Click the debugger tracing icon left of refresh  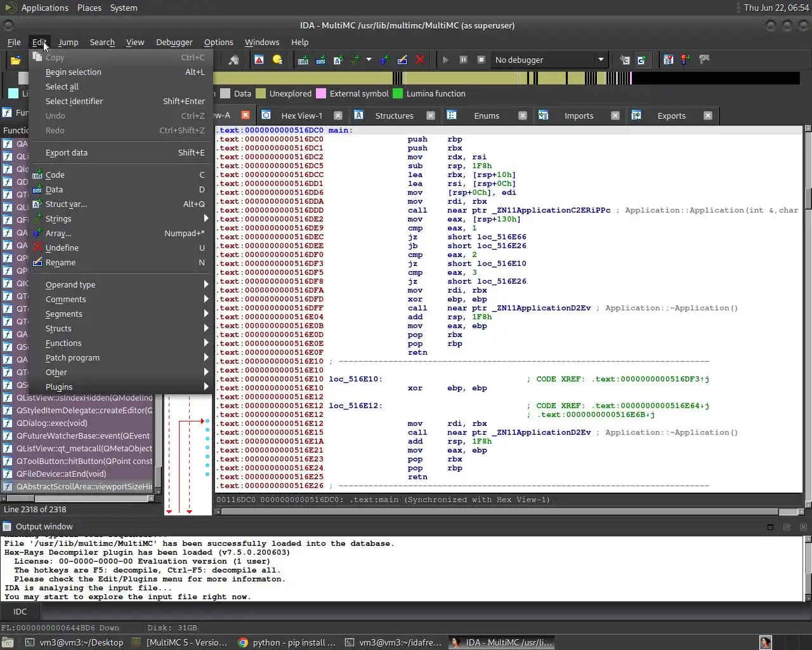[625, 60]
